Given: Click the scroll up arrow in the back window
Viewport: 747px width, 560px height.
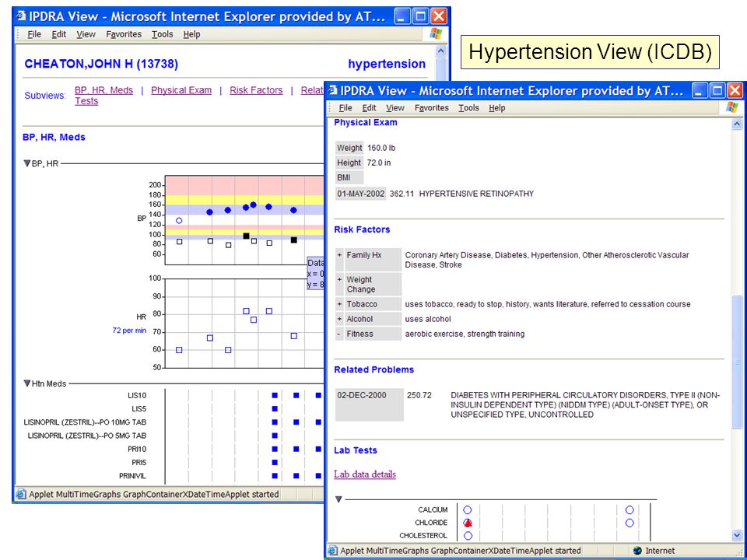Looking at the screenshot, I should point(440,51).
